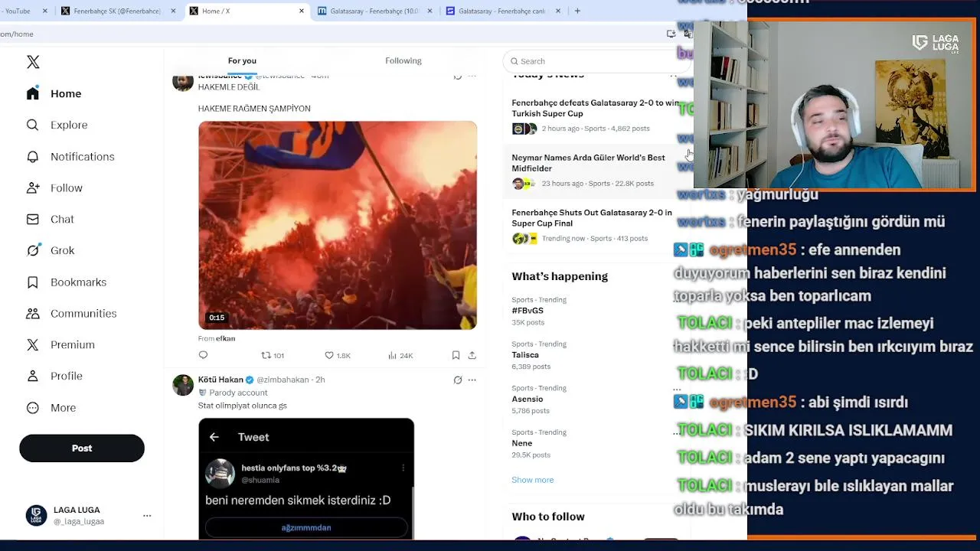
Task: Open account options next to LAGA LUGA
Action: 147,516
